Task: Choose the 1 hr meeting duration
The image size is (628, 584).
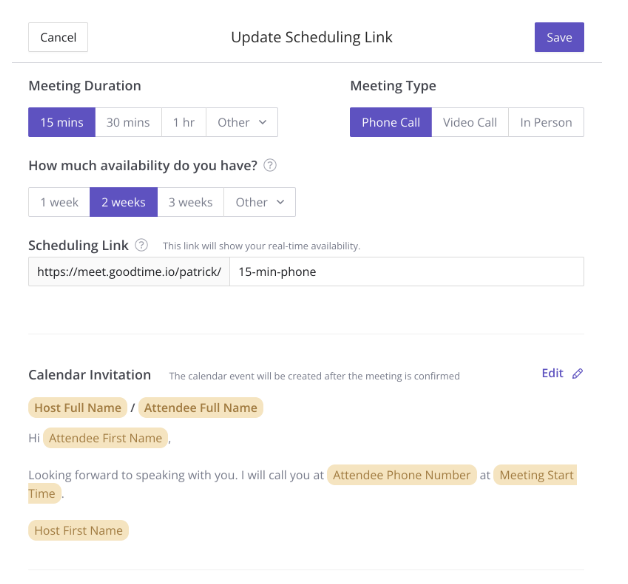Action: coord(183,122)
